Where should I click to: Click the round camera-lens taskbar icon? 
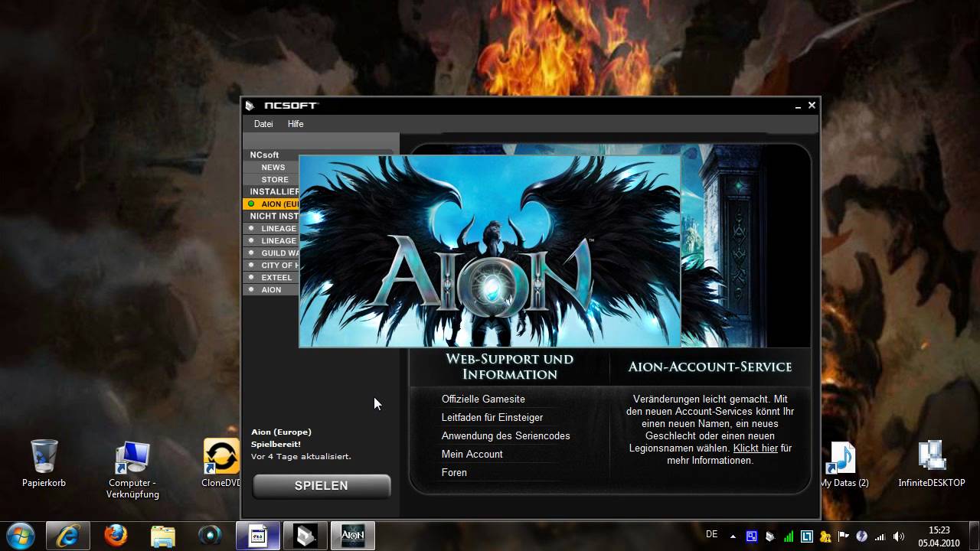point(210,535)
